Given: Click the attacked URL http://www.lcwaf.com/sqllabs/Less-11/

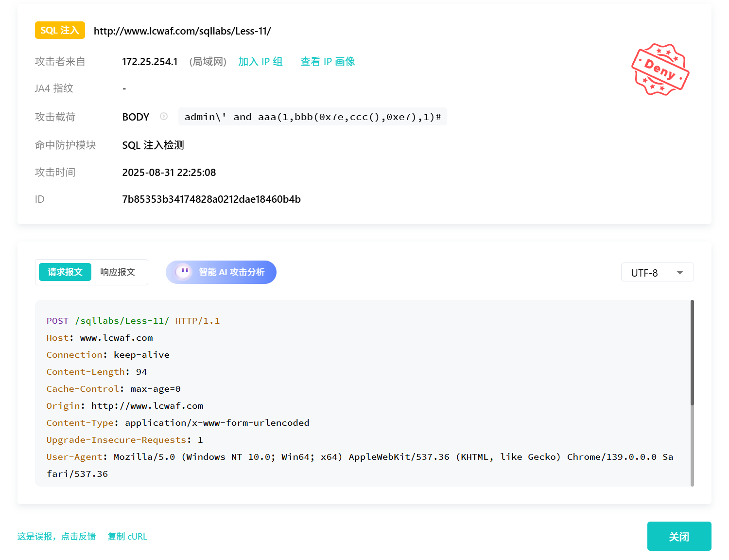Looking at the screenshot, I should click(x=182, y=31).
